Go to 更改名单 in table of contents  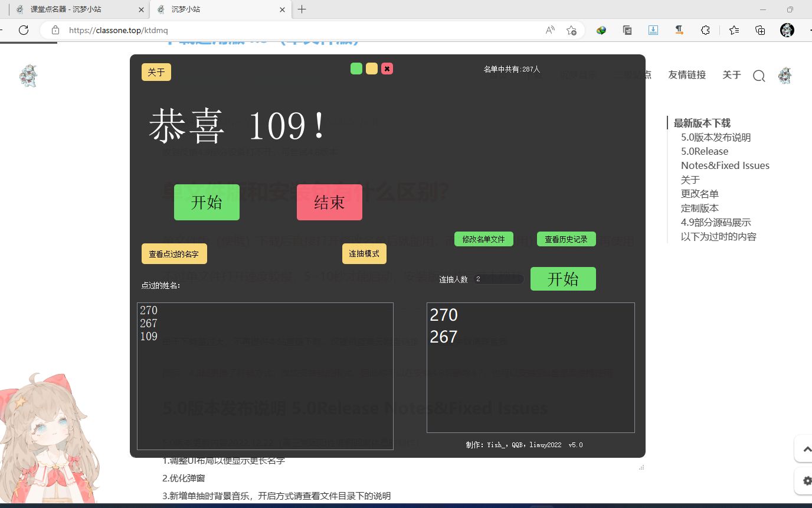coord(700,194)
